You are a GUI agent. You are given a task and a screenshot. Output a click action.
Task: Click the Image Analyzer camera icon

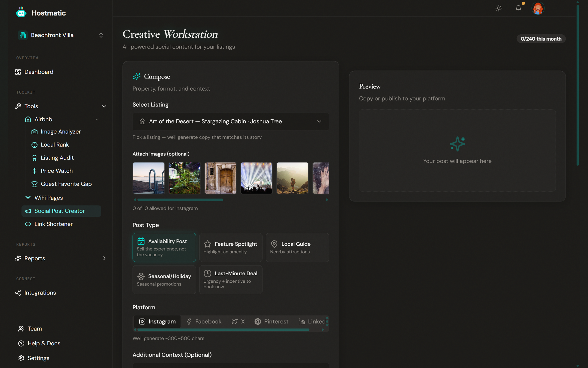[x=34, y=132]
